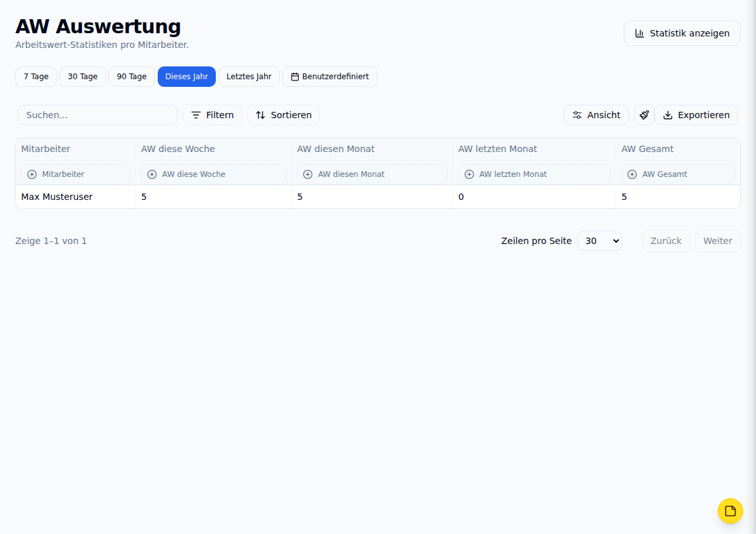Click the AW letzten Monat column header
Screen dimensions: 756x534
tap(497, 149)
